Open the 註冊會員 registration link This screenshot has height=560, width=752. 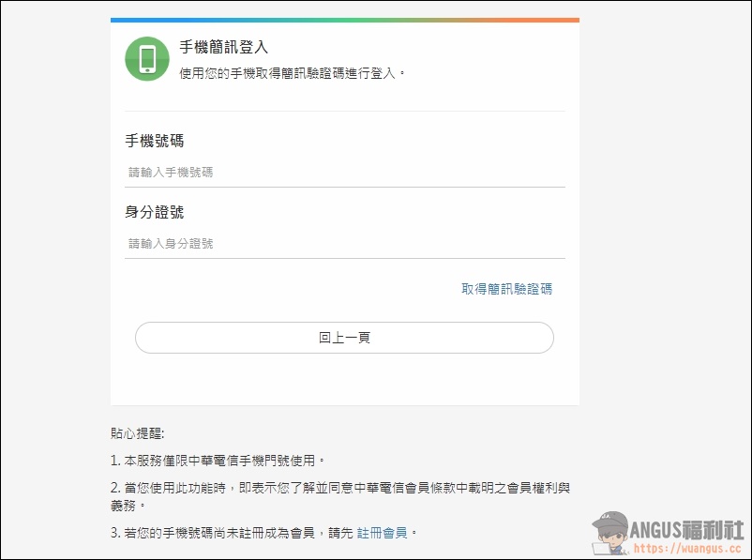point(382,533)
